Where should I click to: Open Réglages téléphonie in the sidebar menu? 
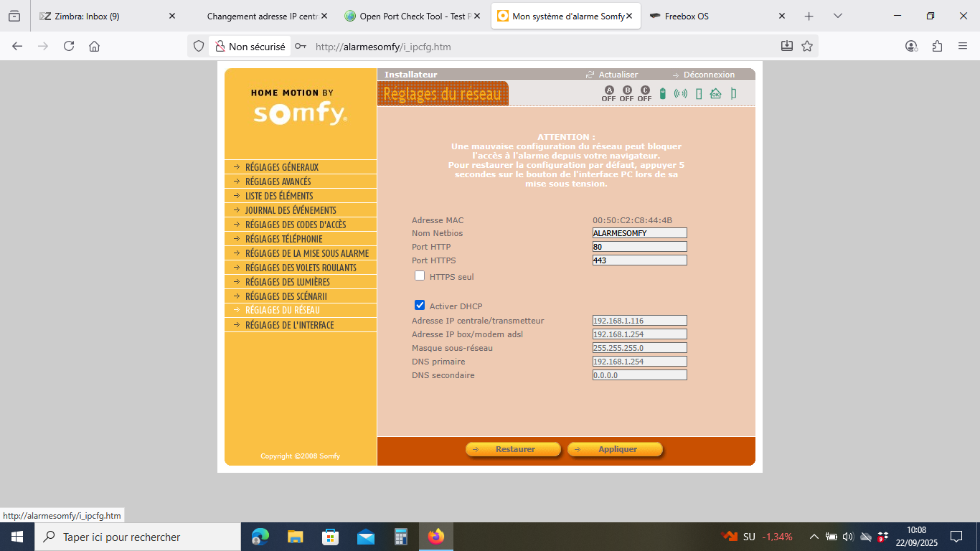click(283, 239)
